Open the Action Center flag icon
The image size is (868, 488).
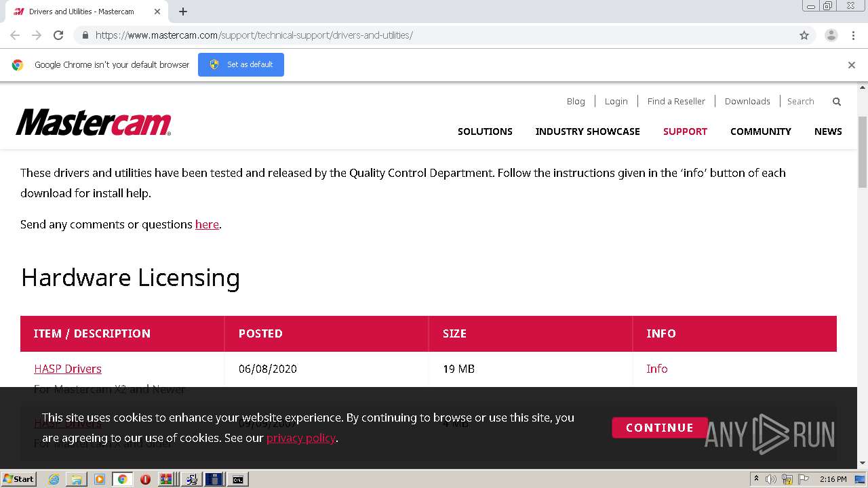(804, 479)
